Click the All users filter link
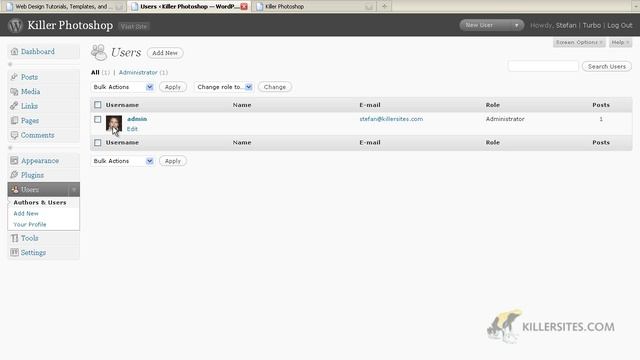This screenshot has height=360, width=640. (x=95, y=72)
